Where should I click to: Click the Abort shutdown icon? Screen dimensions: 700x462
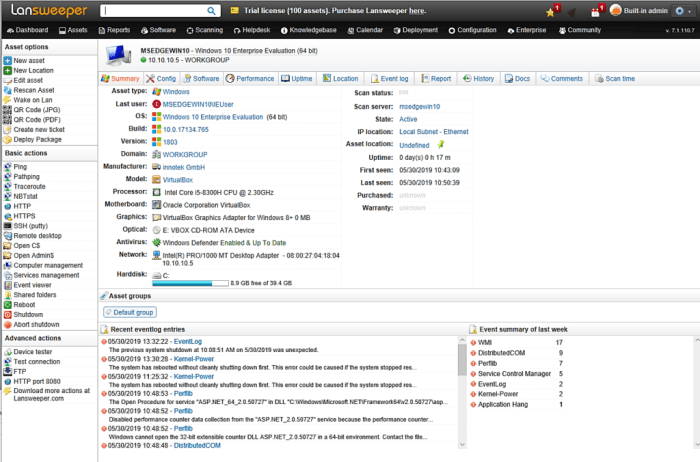point(8,325)
